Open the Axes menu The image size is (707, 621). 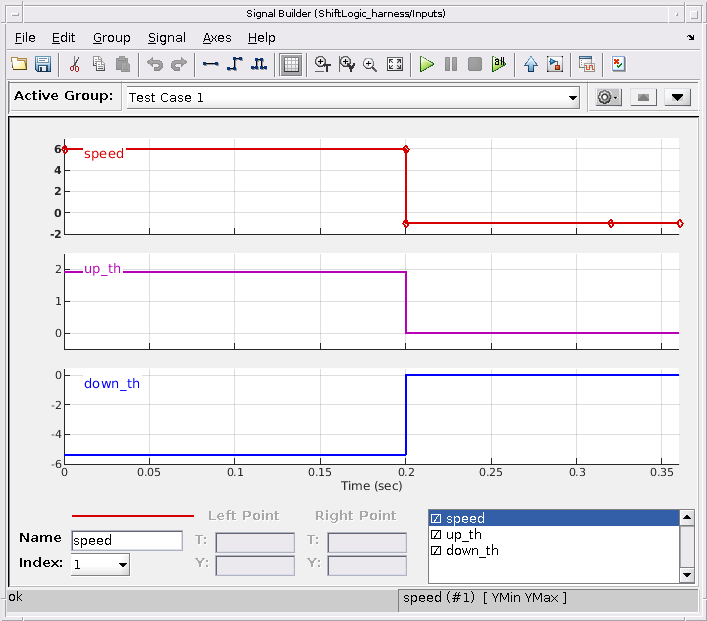(x=217, y=38)
